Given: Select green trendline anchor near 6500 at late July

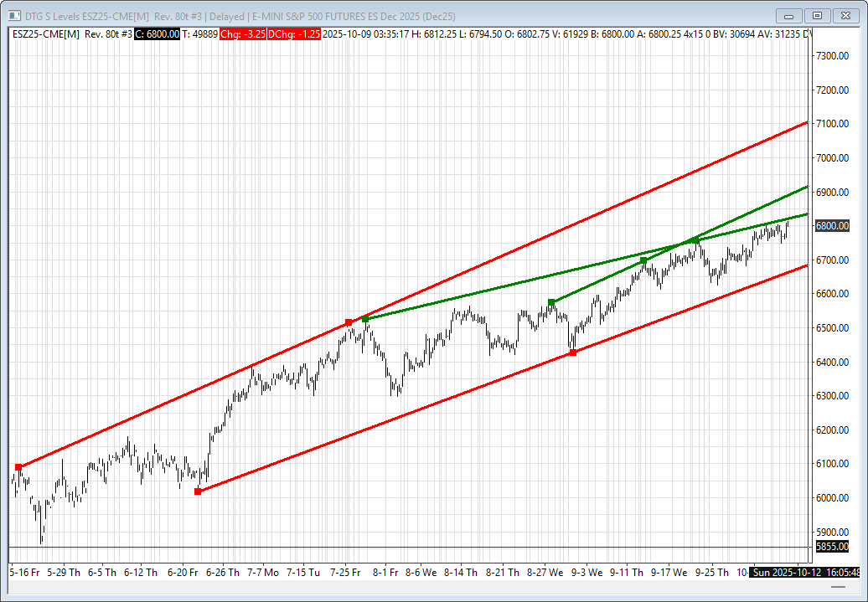Looking at the screenshot, I should 365,319.
